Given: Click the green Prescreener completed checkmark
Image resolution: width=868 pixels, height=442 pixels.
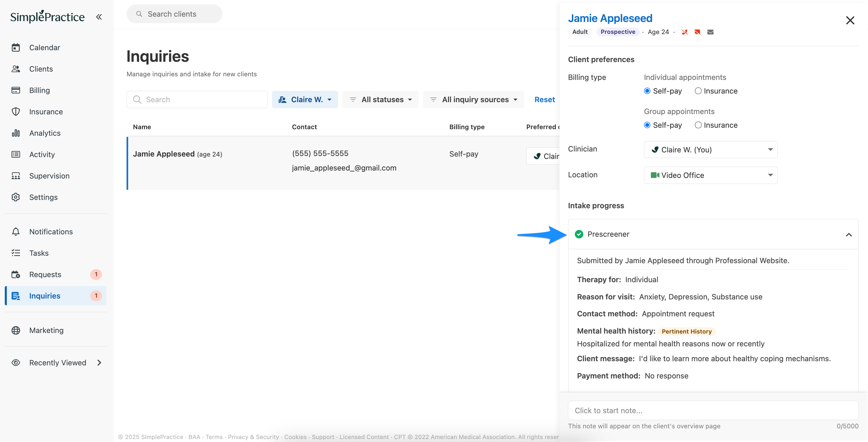Looking at the screenshot, I should click(579, 234).
